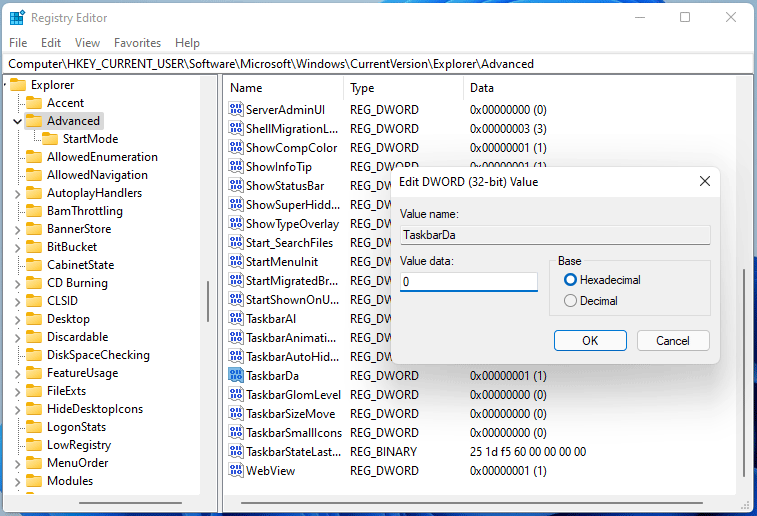Click the Accent folder icon in tree
This screenshot has height=516, width=757.
34,103
